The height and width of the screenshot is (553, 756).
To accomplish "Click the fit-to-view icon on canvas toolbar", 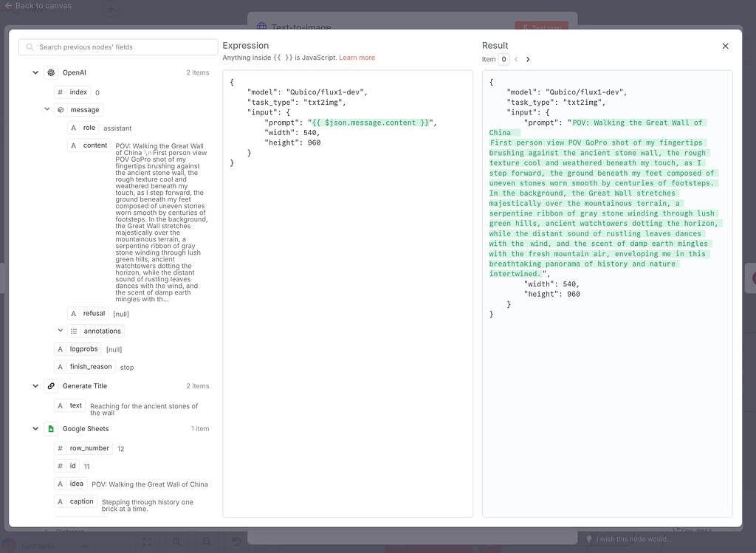I will 147,541.
